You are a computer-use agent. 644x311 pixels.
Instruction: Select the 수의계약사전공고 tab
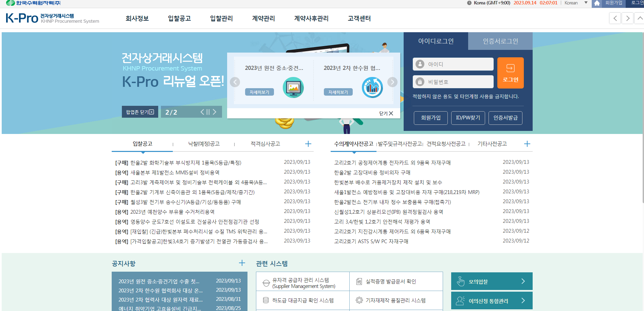[x=353, y=144]
